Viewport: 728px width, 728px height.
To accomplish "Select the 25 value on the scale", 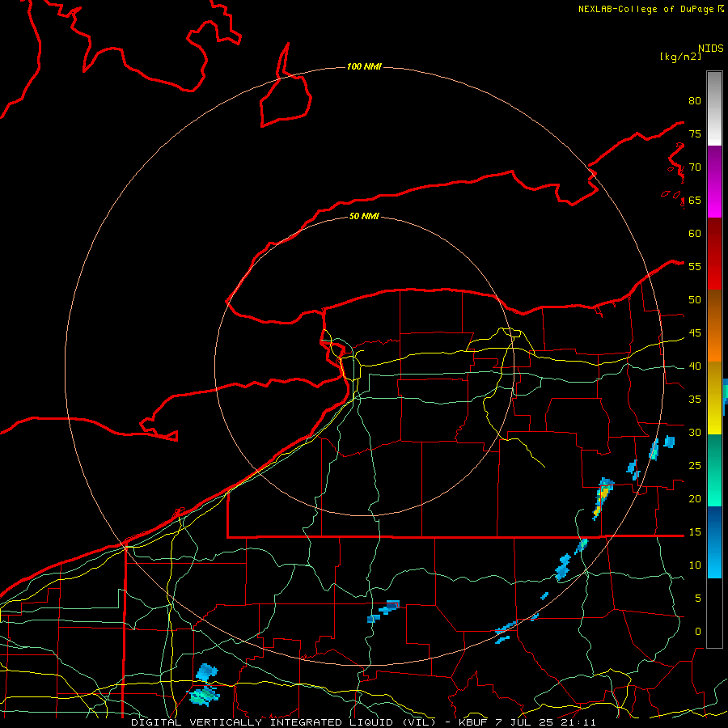I will click(695, 466).
